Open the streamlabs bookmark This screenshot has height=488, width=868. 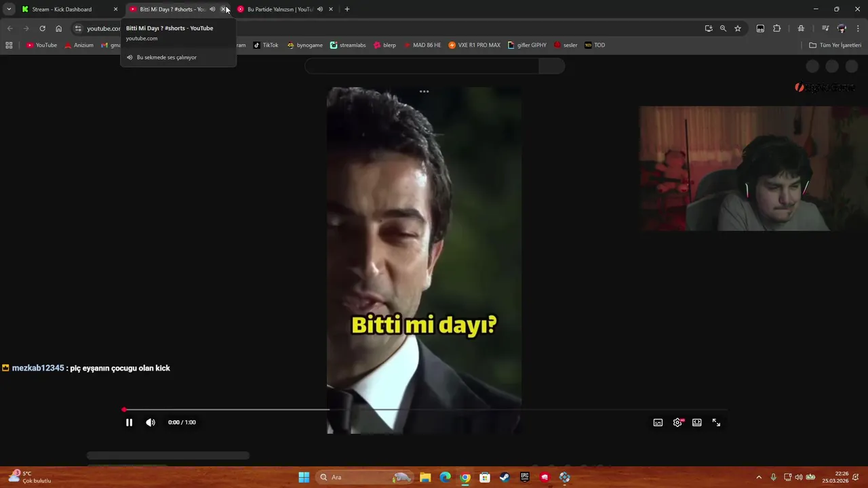point(348,45)
